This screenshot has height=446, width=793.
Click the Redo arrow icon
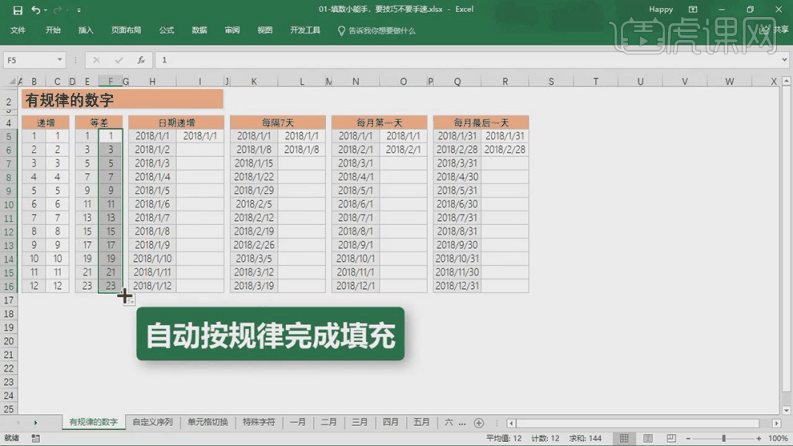pos(57,10)
